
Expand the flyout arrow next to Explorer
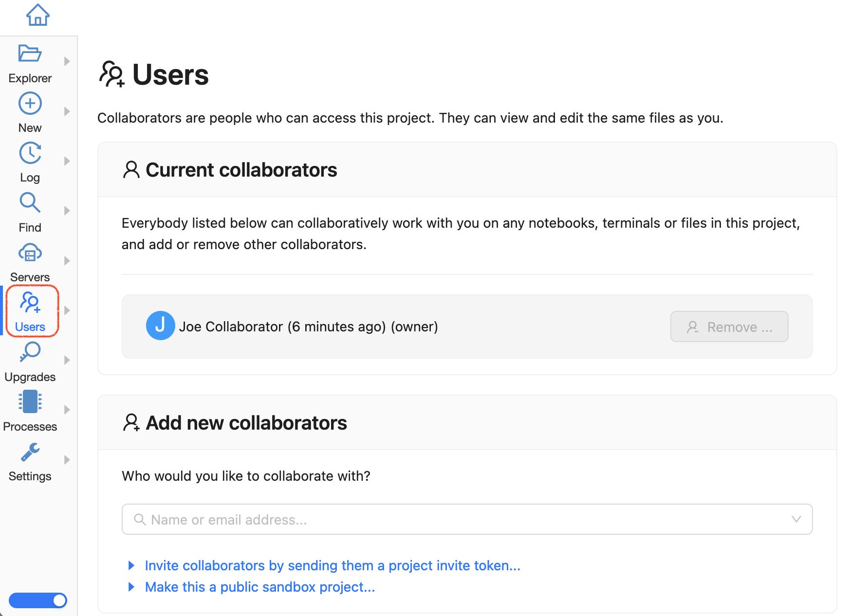[x=67, y=61]
